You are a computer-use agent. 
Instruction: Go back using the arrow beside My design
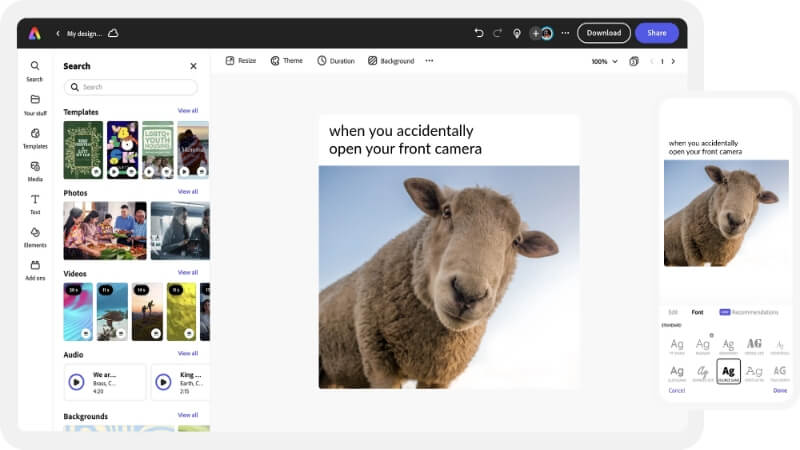click(58, 33)
